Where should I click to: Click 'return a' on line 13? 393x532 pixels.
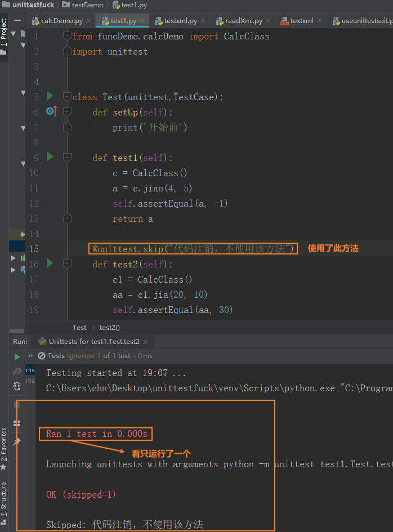click(133, 219)
